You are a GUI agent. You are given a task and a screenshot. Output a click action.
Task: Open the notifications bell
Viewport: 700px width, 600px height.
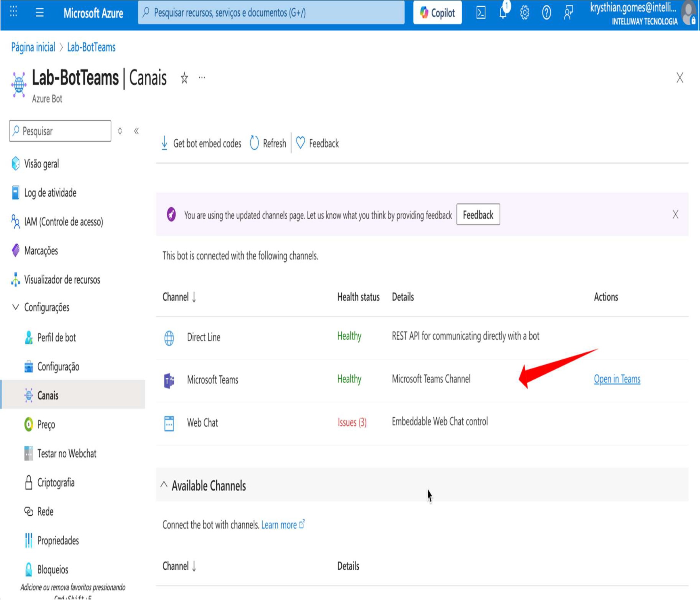click(503, 12)
